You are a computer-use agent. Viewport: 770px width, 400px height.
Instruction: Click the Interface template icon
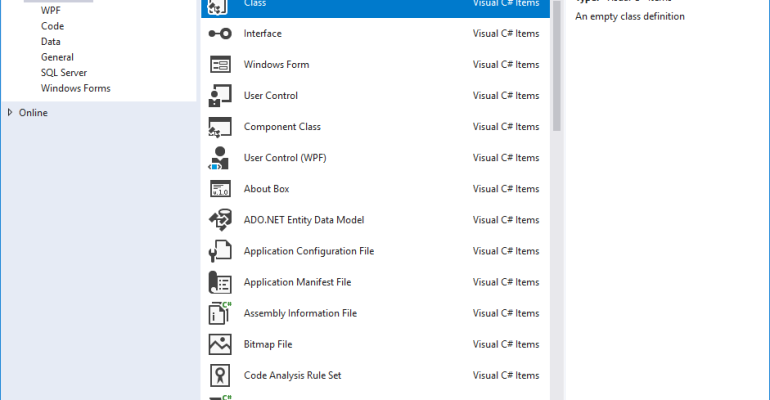[220, 33]
